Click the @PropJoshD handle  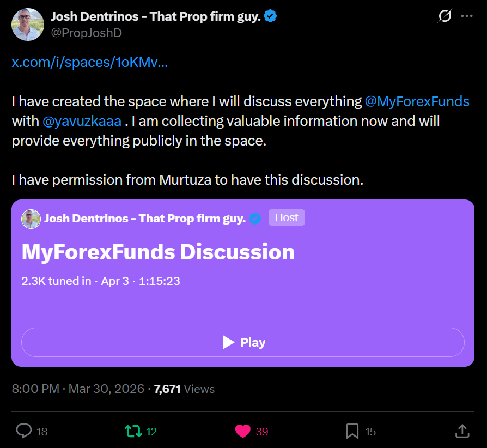coord(86,33)
